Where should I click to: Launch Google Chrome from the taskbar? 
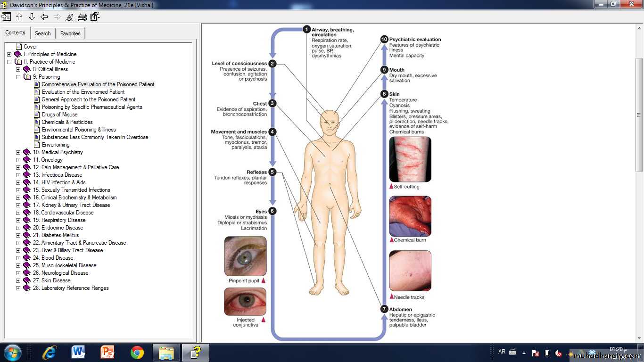[x=137, y=352]
